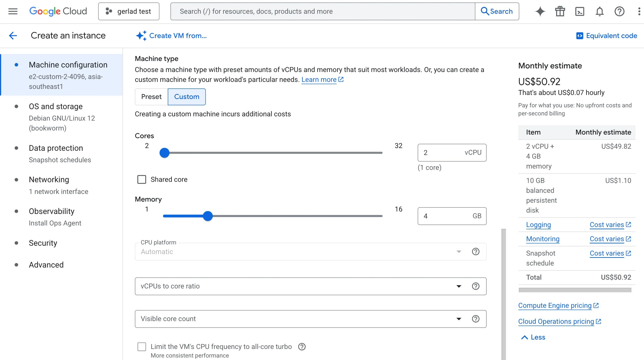Click the estimate table horizontal scrollbar

coord(575,290)
